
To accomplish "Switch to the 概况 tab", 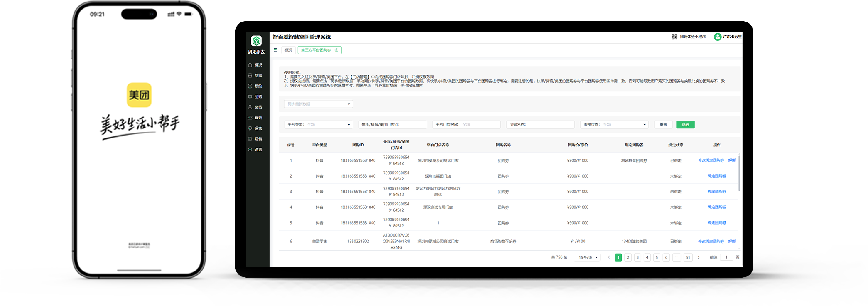I will pyautogui.click(x=289, y=50).
